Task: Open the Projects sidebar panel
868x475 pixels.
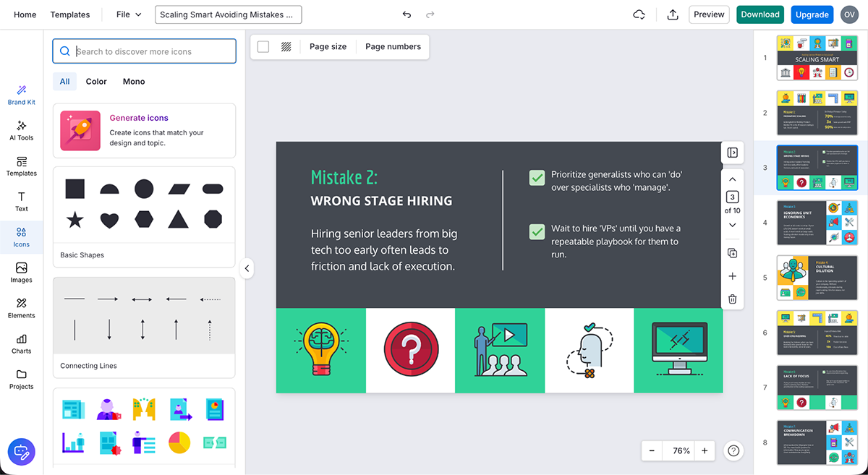Action: [22, 379]
